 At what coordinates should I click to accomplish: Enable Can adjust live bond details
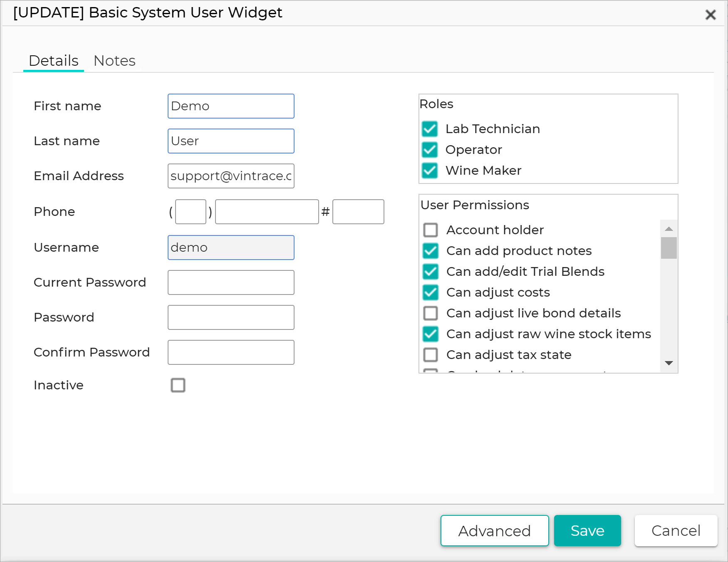431,313
